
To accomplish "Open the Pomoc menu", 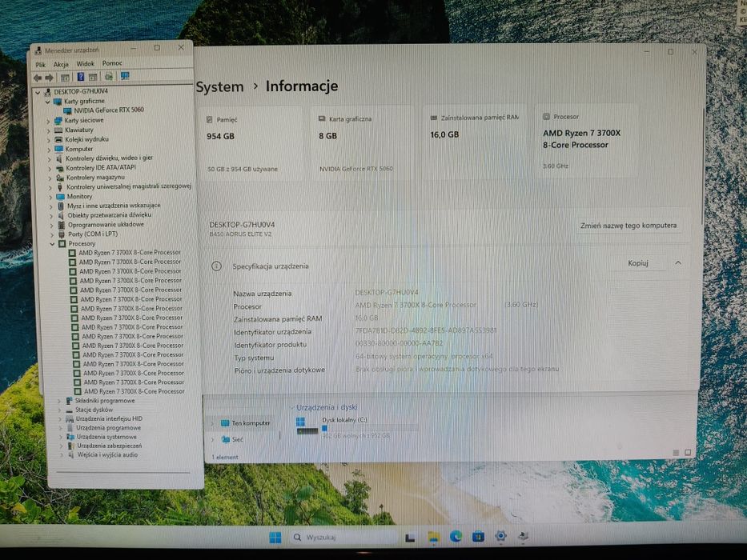I will pyautogui.click(x=112, y=63).
